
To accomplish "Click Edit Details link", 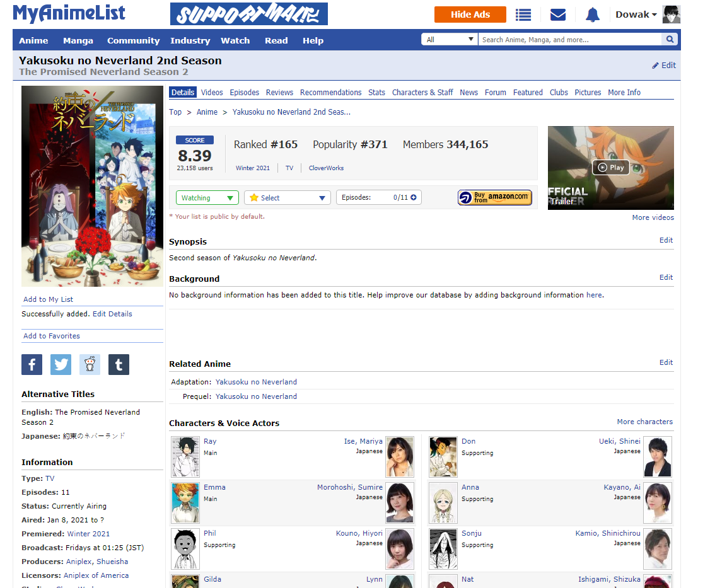I will [112, 314].
